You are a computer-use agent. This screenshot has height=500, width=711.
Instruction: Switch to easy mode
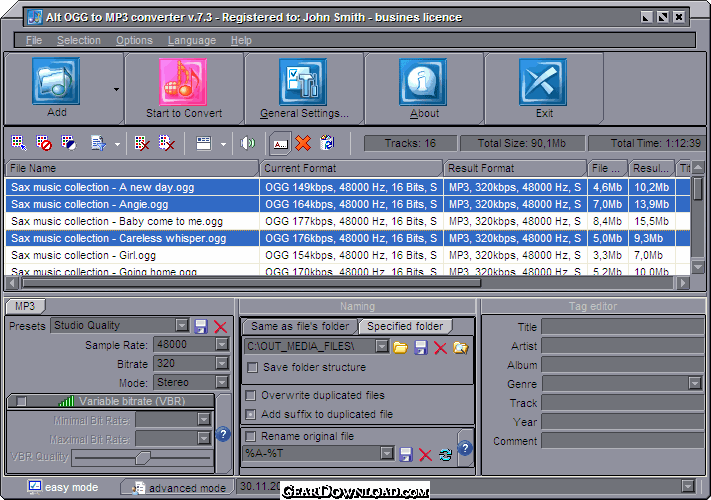63,487
